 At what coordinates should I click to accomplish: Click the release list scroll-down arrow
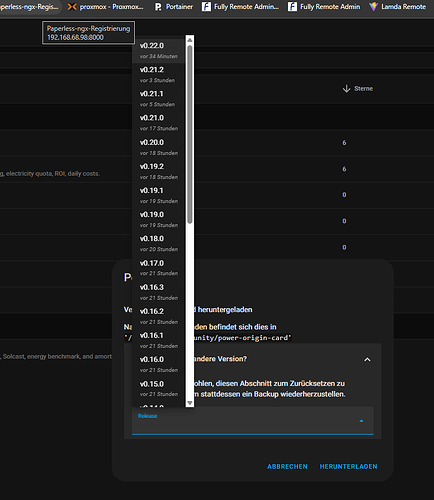coord(190,403)
